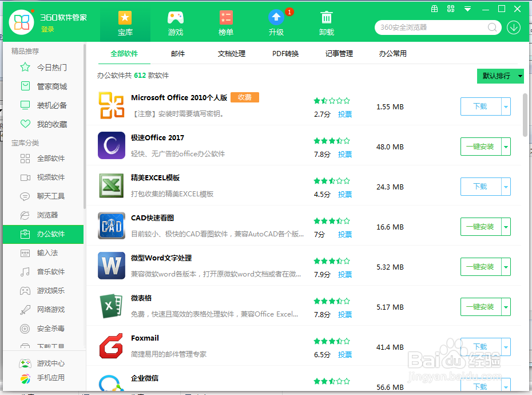Select the 榜单 rankings section
This screenshot has width=532, height=395.
click(x=225, y=23)
